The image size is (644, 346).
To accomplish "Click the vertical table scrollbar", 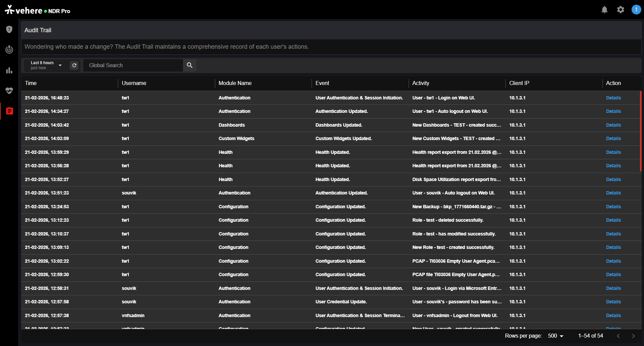I will 641,131.
